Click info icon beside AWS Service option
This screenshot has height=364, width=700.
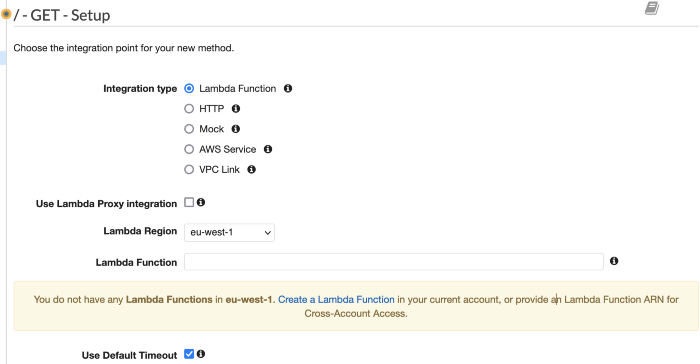click(268, 149)
